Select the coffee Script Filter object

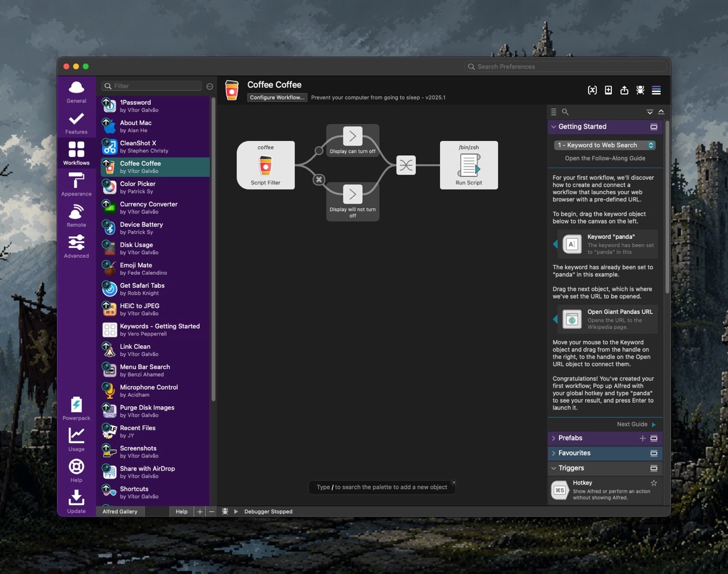click(x=266, y=165)
